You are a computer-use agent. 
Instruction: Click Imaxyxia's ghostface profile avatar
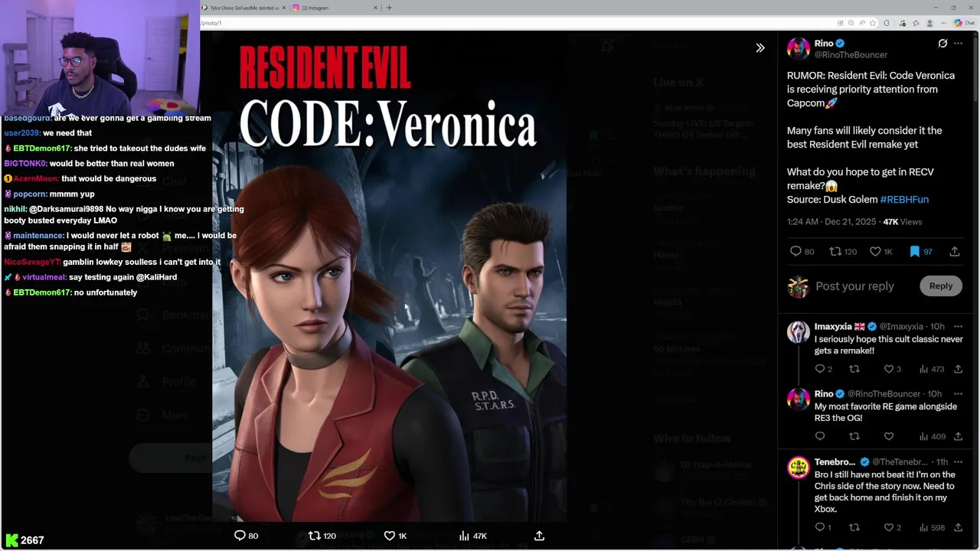pos(799,332)
